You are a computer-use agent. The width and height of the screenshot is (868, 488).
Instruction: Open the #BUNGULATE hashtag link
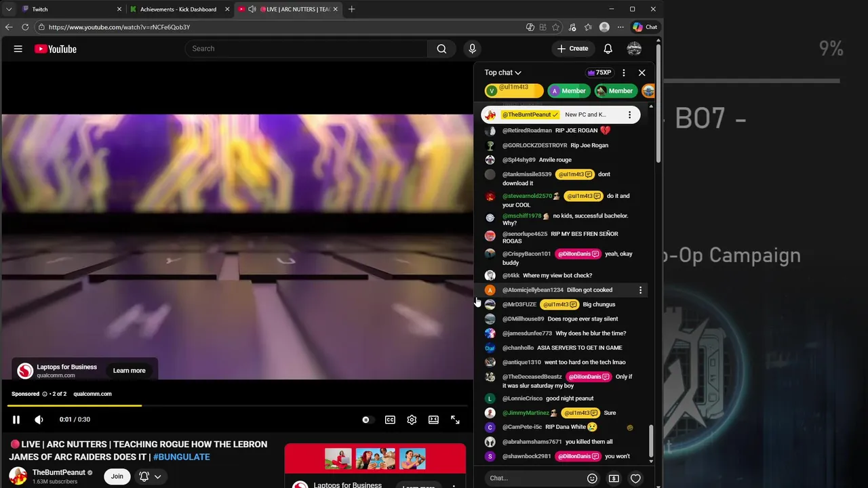coord(182,457)
